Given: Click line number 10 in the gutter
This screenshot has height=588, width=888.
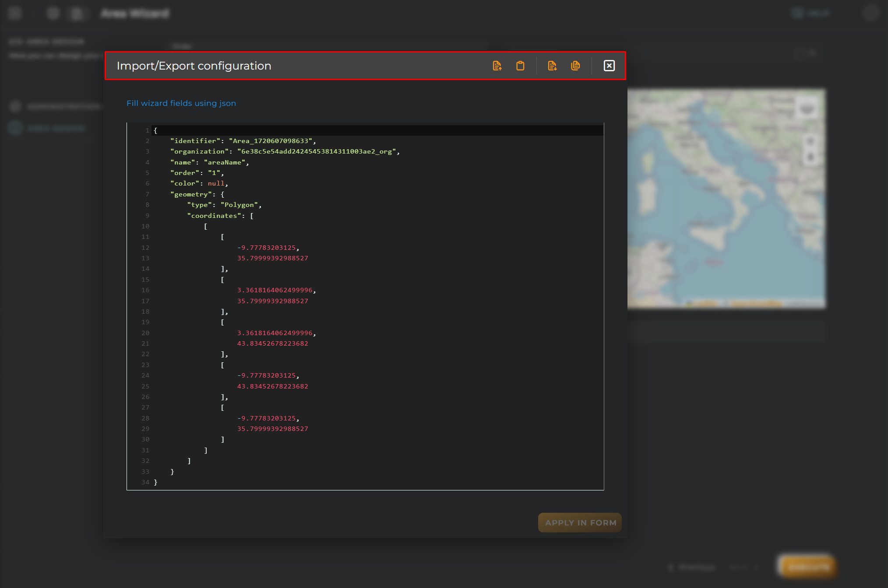Looking at the screenshot, I should coord(145,226).
